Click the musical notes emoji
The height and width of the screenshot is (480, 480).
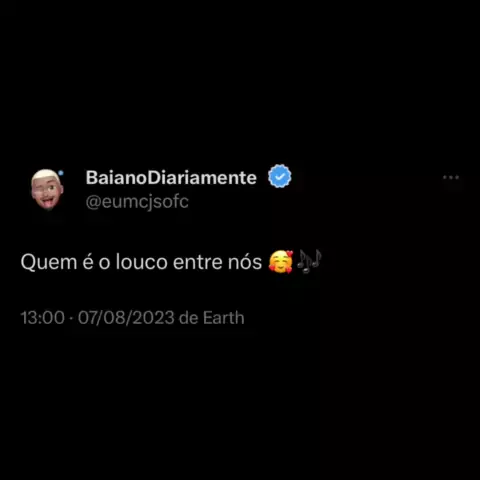pyautogui.click(x=309, y=261)
